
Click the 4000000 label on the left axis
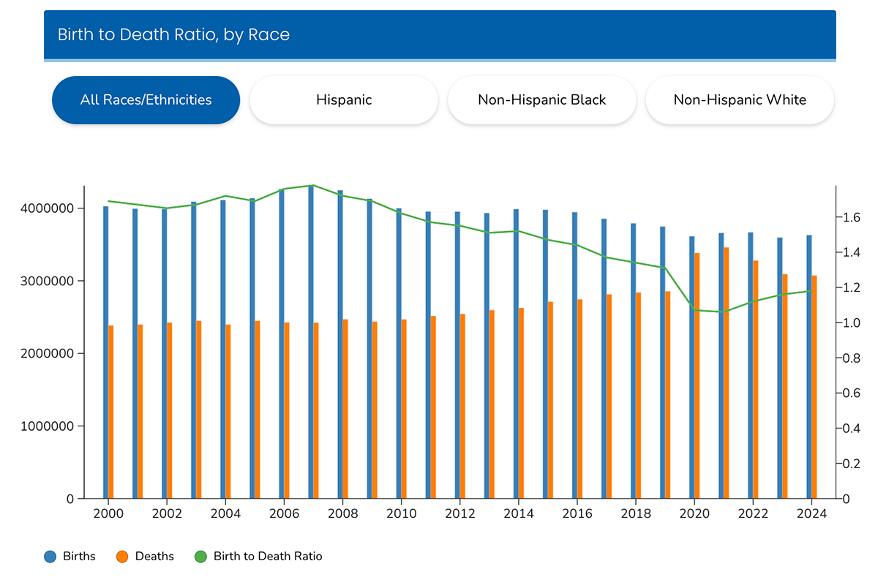click(x=46, y=208)
